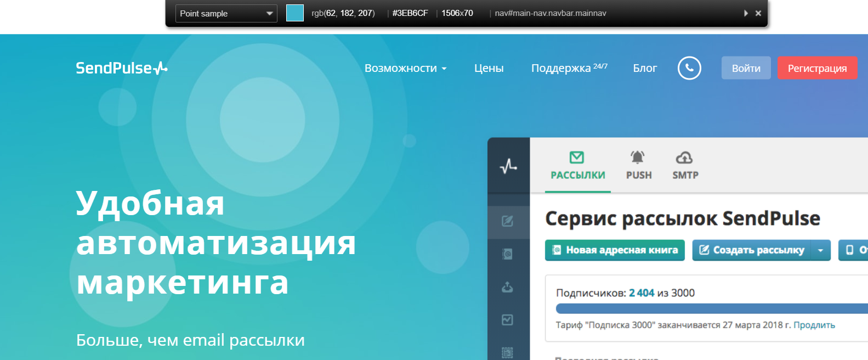Open the statistics chart sidebar icon
The image size is (868, 360).
[508, 320]
